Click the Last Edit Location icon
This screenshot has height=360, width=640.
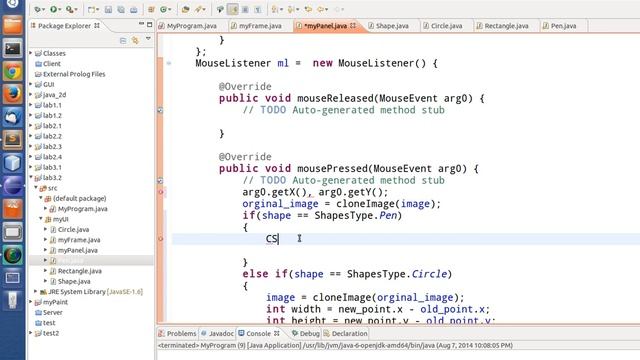tap(308, 9)
